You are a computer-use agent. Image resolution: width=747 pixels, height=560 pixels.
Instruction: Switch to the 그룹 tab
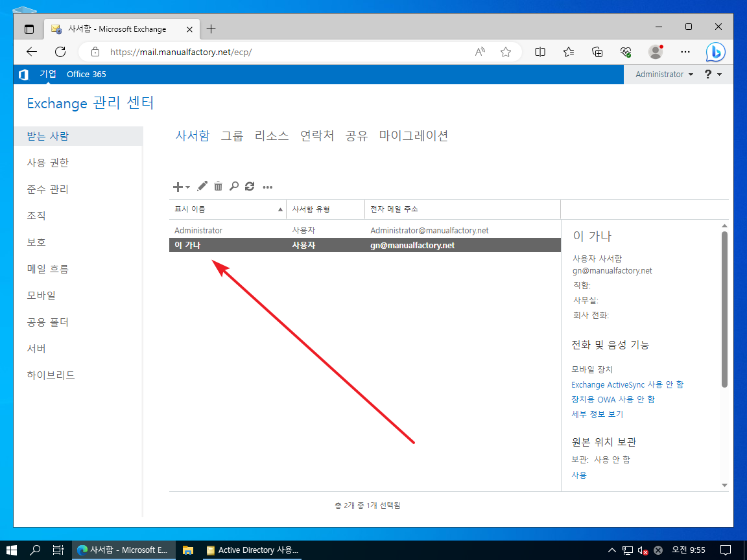tap(232, 135)
